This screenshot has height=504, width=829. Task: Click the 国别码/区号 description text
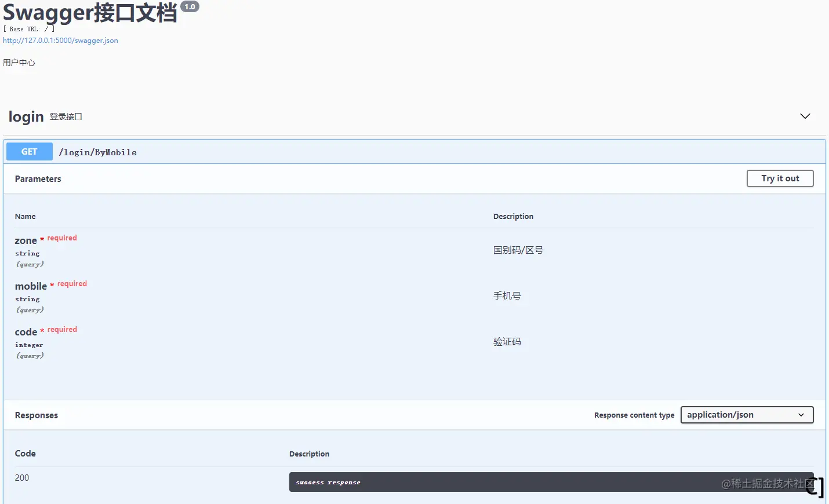coord(518,250)
